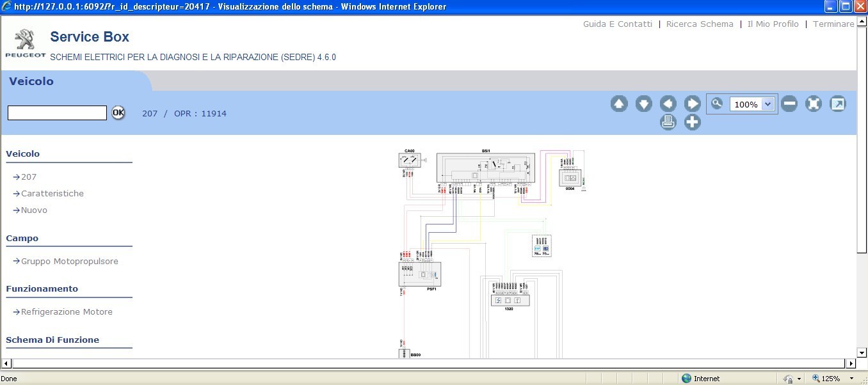Click the CA00 component in the schematic
Viewport: 868px width, 385px height.
coord(410,160)
